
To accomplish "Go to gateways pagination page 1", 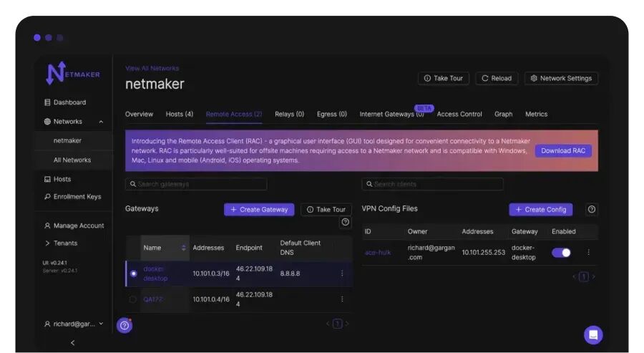I will (337, 324).
